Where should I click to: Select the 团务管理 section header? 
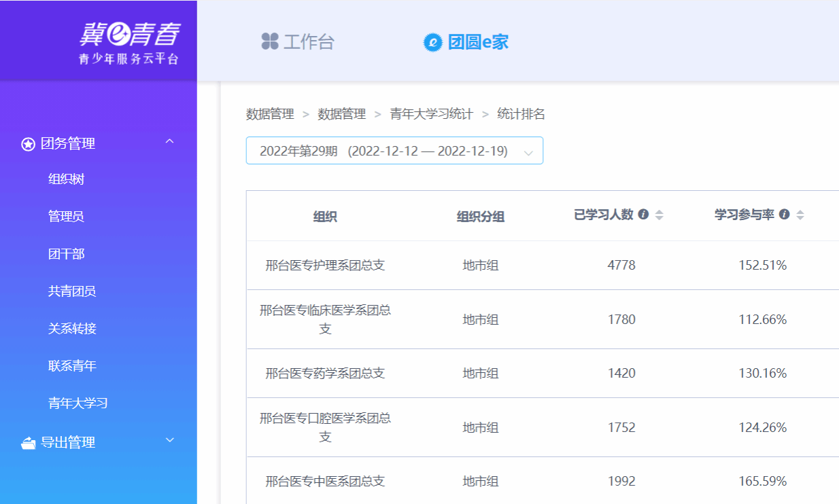pyautogui.click(x=99, y=144)
